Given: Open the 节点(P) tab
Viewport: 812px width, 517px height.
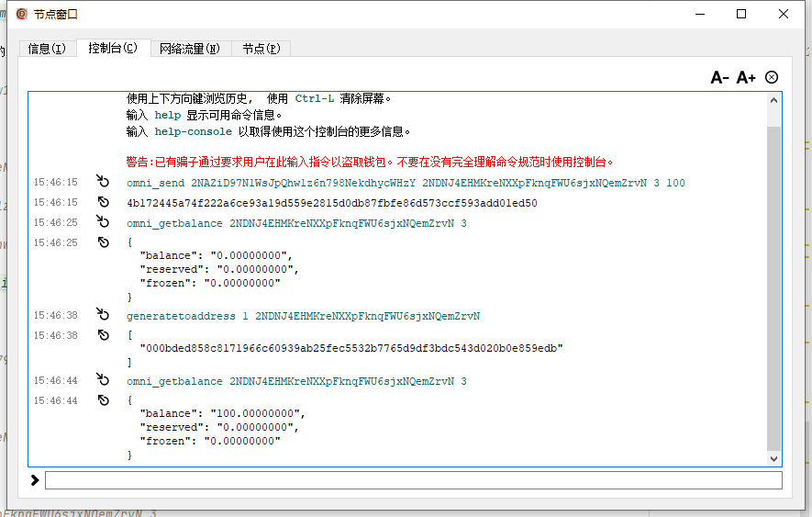Looking at the screenshot, I should coord(261,49).
